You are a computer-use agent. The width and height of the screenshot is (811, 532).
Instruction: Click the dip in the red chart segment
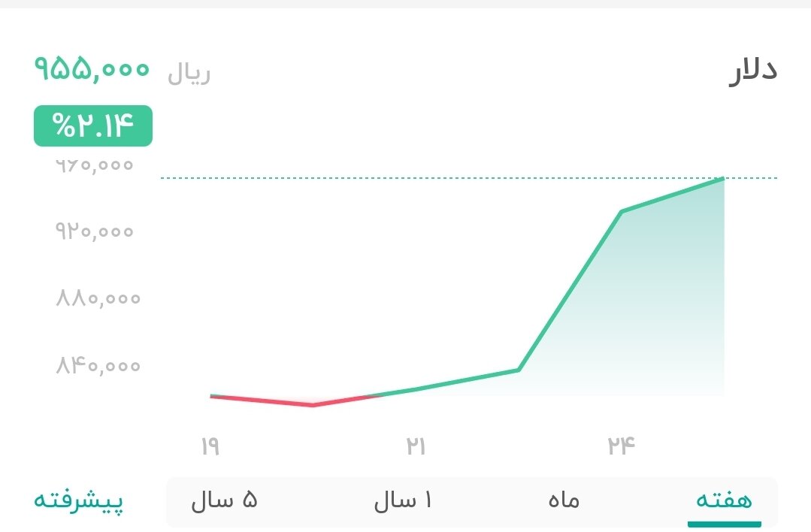click(x=313, y=406)
